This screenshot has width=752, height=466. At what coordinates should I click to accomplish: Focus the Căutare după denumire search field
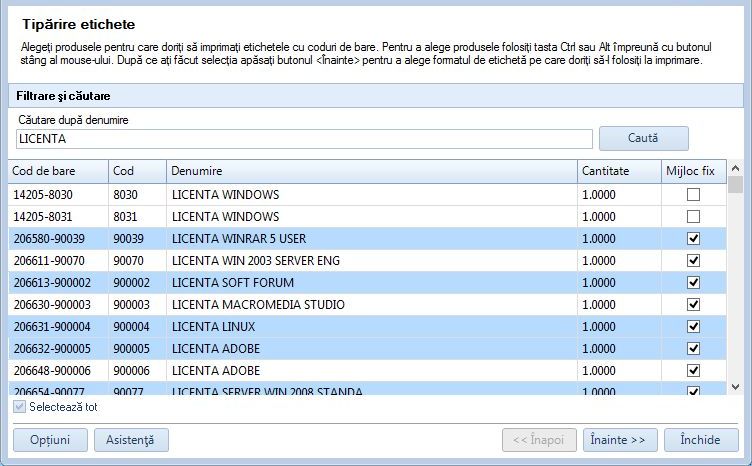coord(305,139)
